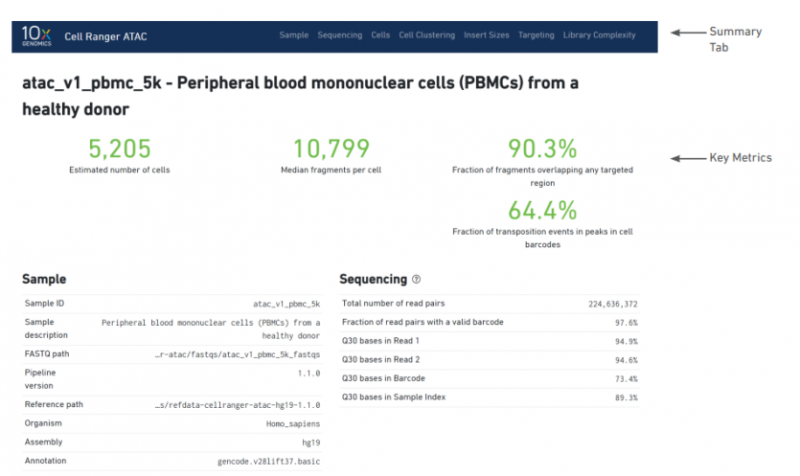Viewport: 800px width, 476px height.
Task: Click the Sample ID value atac_v1_pbmc_5k
Action: point(286,303)
